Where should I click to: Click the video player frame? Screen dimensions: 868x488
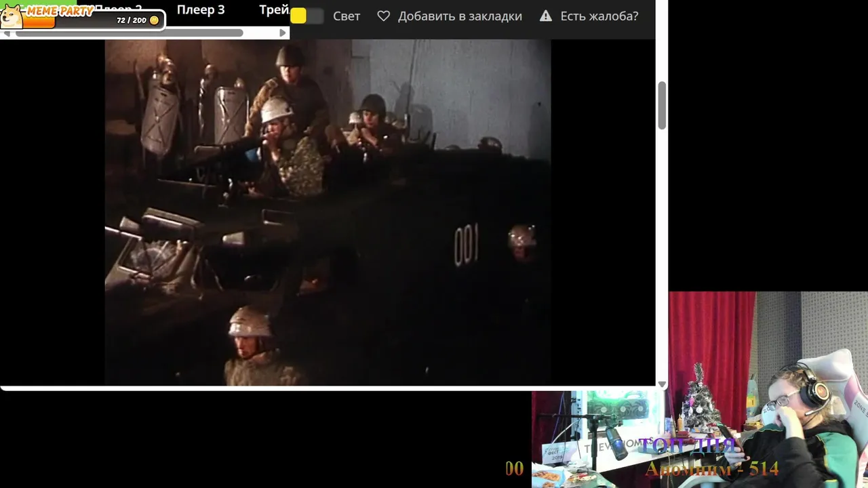tap(328, 212)
